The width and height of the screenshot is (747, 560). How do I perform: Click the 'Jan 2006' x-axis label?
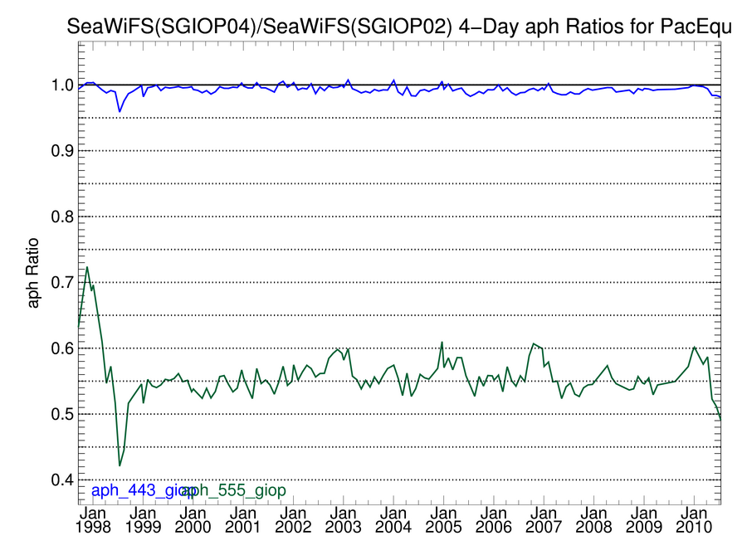pyautogui.click(x=494, y=520)
